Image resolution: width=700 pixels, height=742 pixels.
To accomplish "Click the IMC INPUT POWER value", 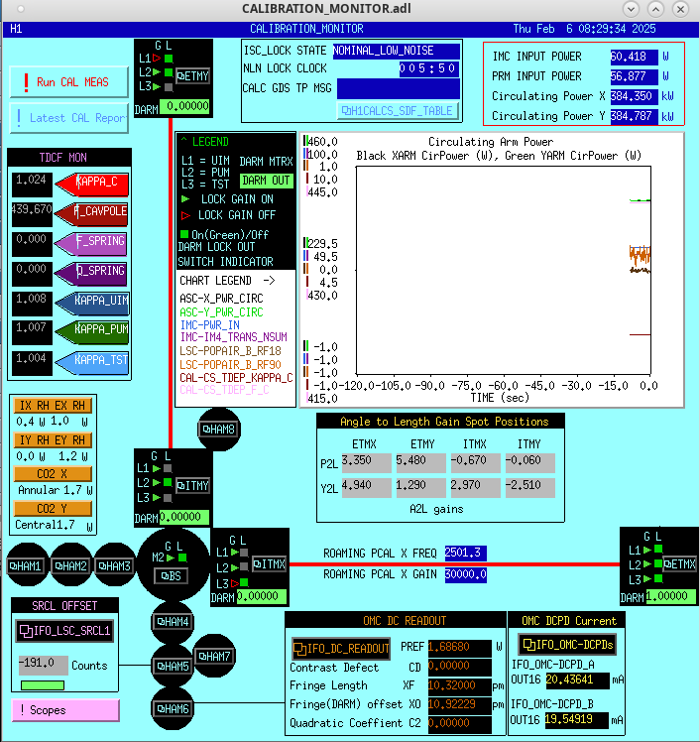I will click(x=634, y=57).
